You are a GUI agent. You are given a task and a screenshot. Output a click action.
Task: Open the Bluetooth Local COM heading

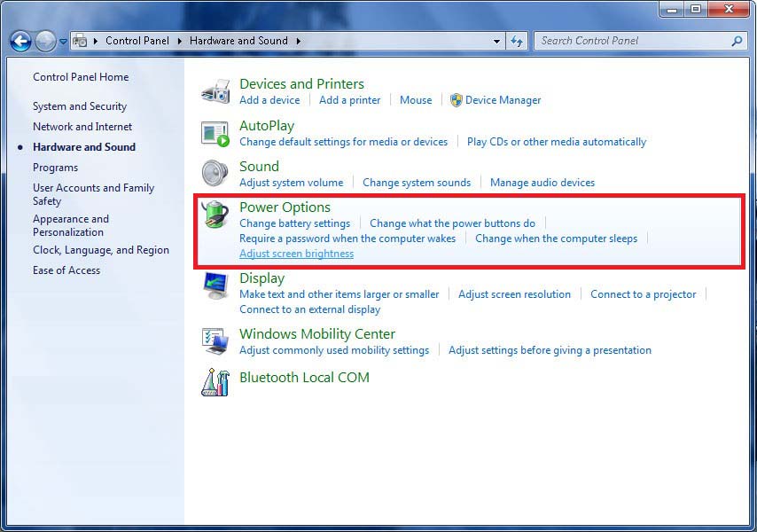tap(304, 378)
